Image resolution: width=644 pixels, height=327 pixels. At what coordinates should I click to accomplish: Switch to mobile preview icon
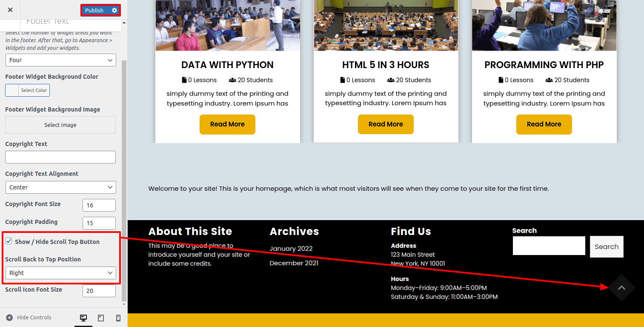pyautogui.click(x=118, y=318)
